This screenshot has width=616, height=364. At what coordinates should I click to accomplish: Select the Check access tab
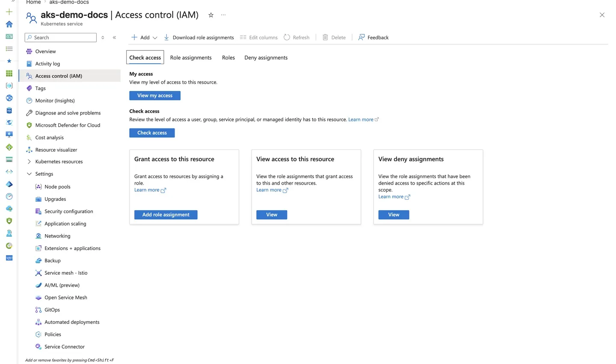click(145, 58)
